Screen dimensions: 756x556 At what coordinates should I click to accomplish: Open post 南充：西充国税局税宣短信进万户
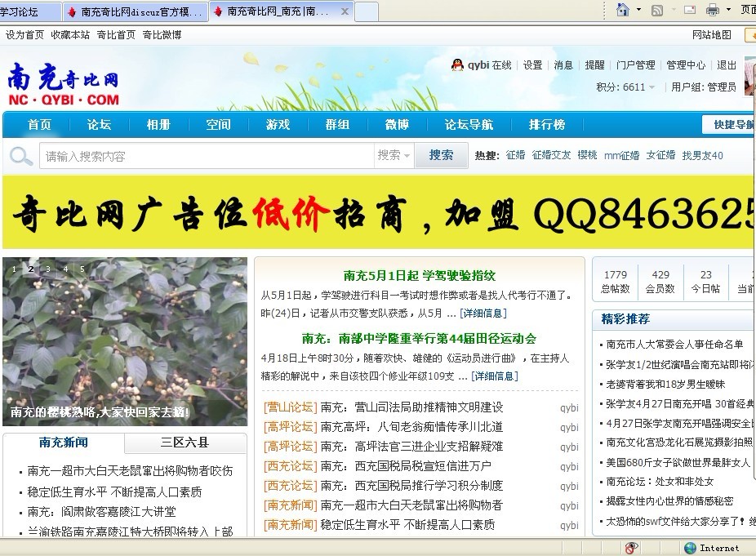coord(406,466)
